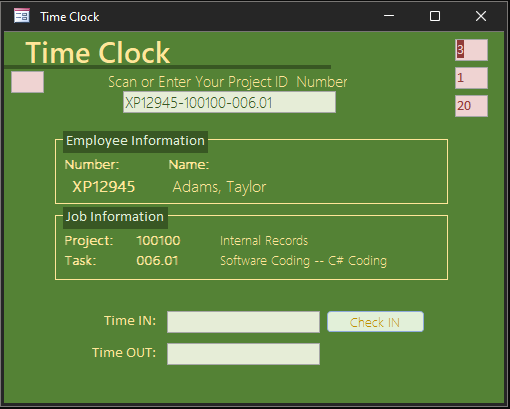Click the Time IN field
510x409 pixels.
(x=243, y=322)
